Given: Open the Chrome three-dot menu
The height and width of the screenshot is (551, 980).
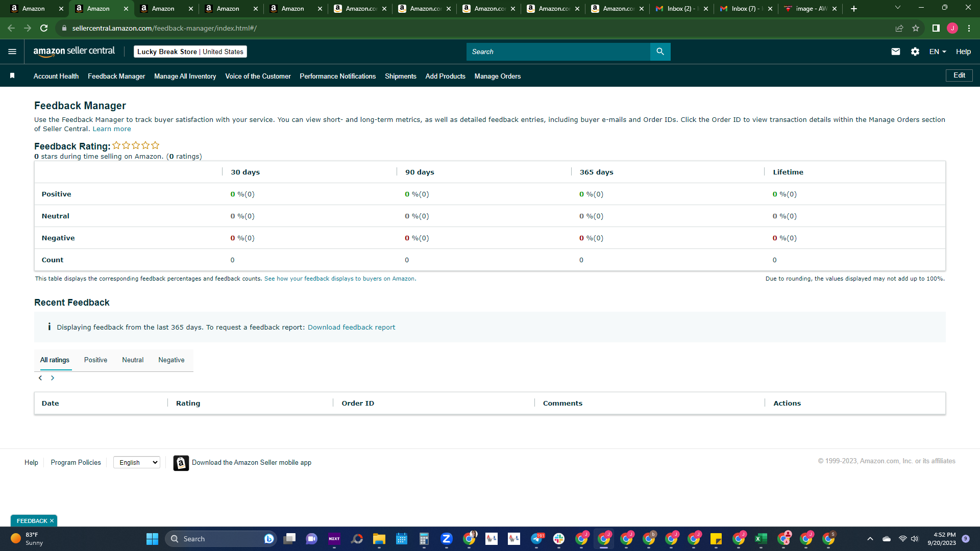Looking at the screenshot, I should coord(969,28).
